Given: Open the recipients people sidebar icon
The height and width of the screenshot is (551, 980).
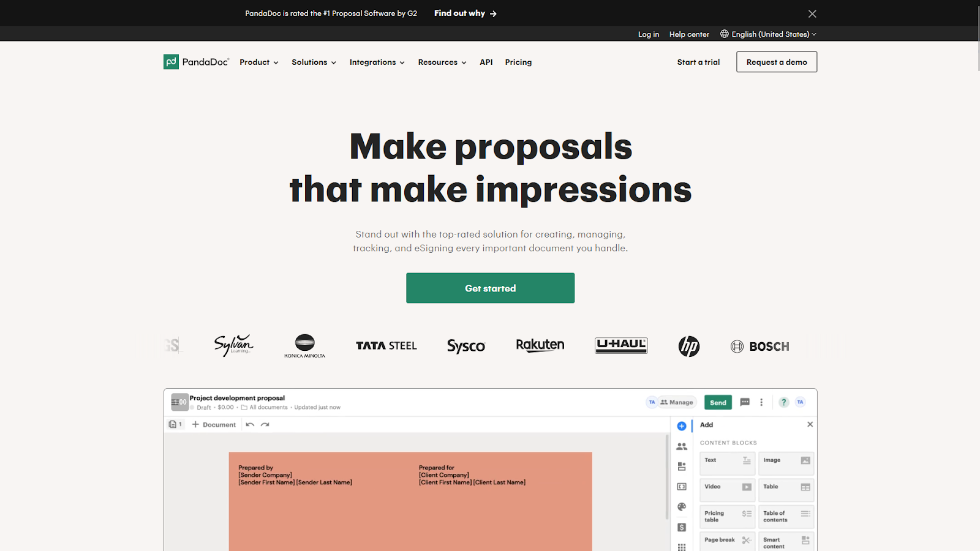Looking at the screenshot, I should tap(682, 446).
